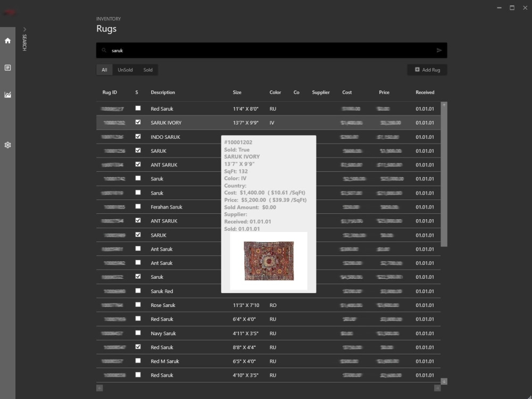
Task: Toggle sold checkbox for Navy Saruk row
Action: click(x=138, y=333)
